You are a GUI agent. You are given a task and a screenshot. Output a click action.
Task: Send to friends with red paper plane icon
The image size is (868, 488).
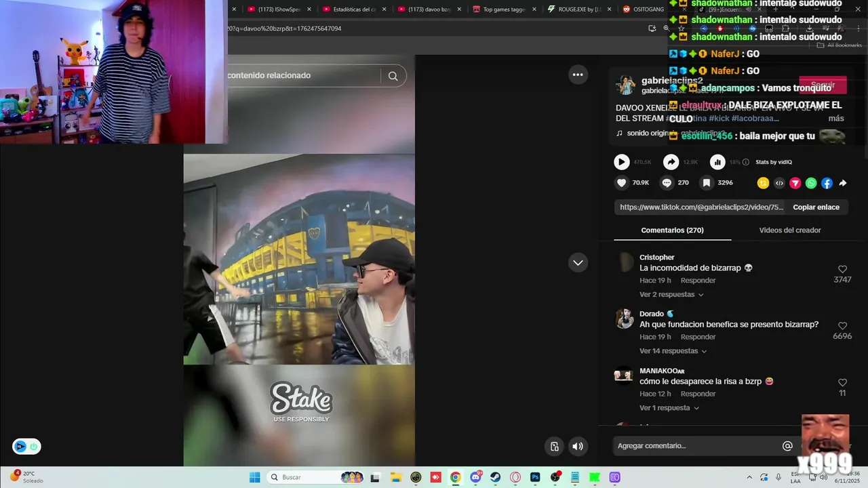pyautogui.click(x=795, y=183)
